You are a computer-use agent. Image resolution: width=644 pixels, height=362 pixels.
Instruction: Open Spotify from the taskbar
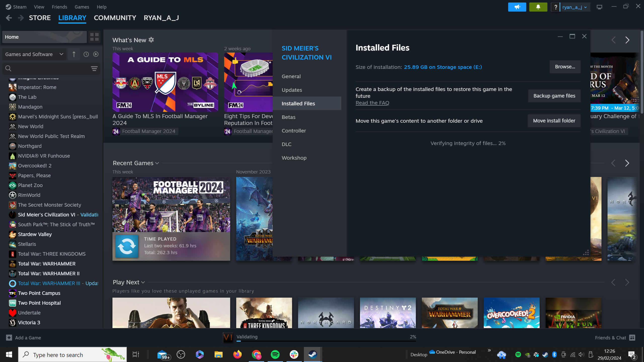pos(275,354)
